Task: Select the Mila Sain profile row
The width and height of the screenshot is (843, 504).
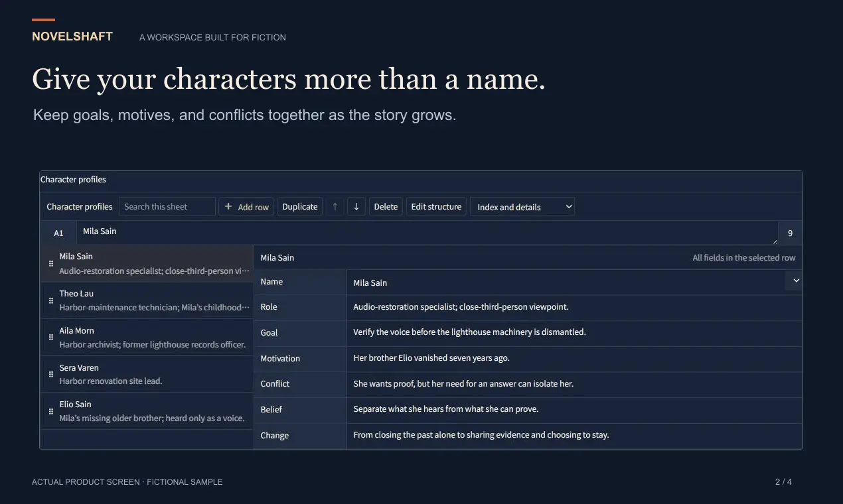Action: [147, 263]
